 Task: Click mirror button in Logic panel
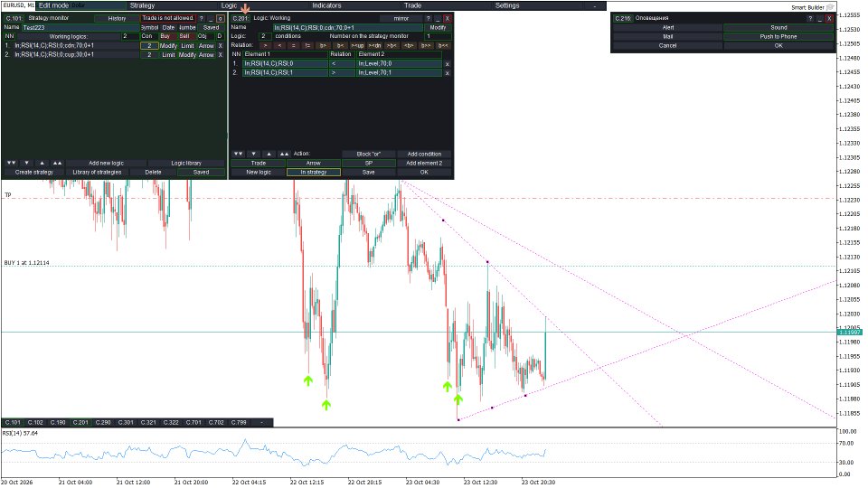click(401, 18)
